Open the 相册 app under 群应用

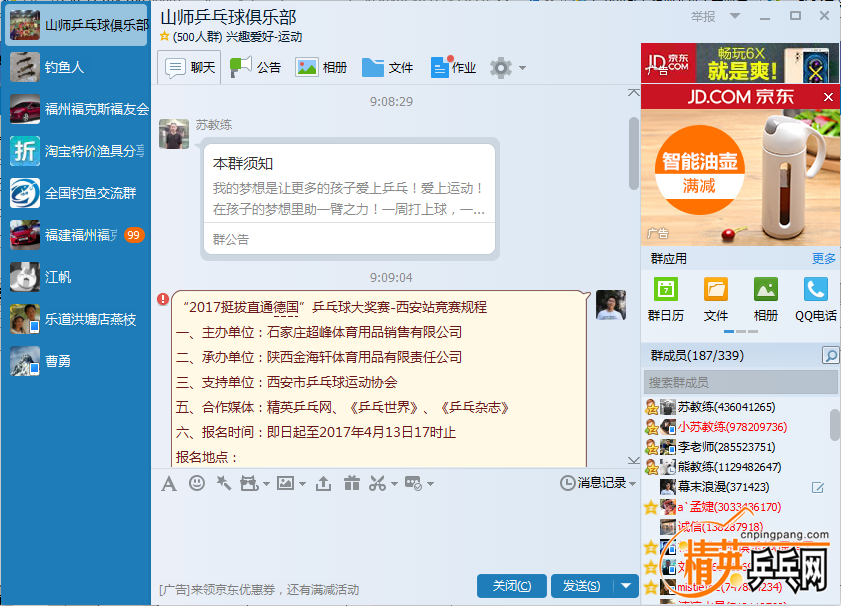click(x=765, y=299)
